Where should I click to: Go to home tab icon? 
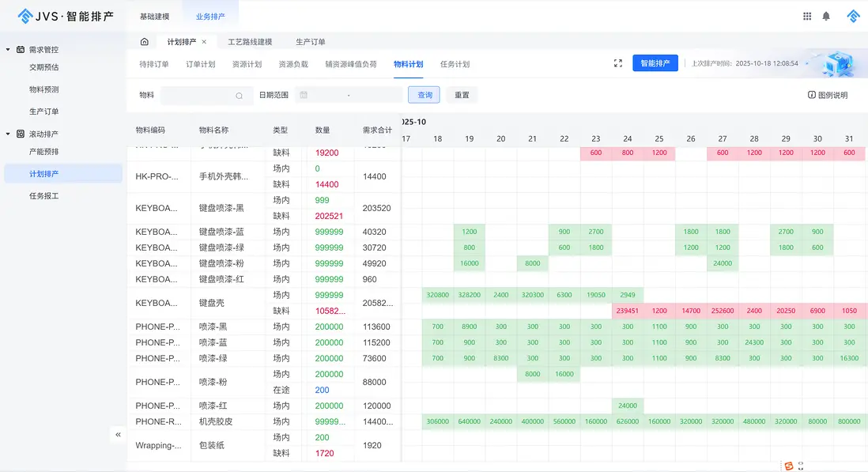click(x=145, y=41)
